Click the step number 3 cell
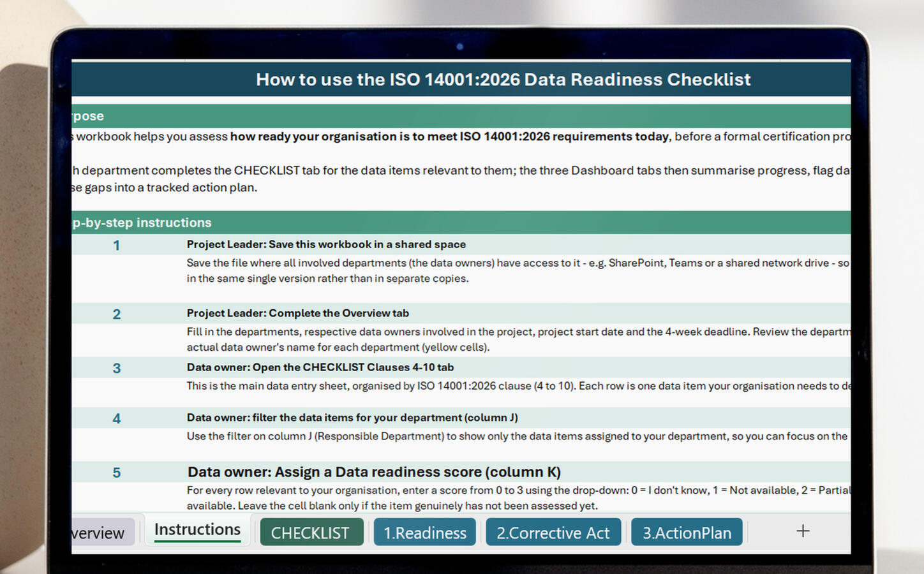This screenshot has width=924, height=574. click(x=116, y=368)
